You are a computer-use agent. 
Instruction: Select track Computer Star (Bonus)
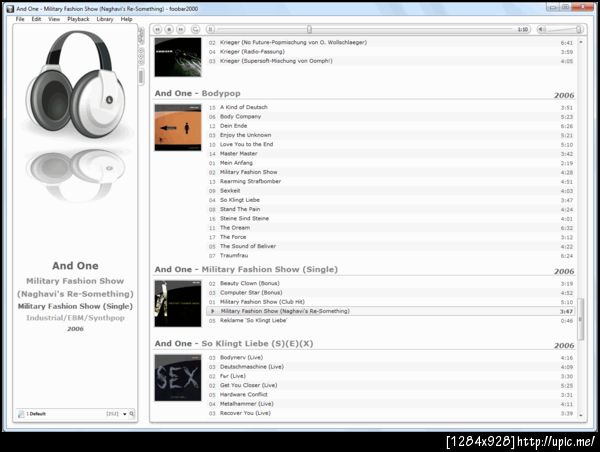click(390, 292)
